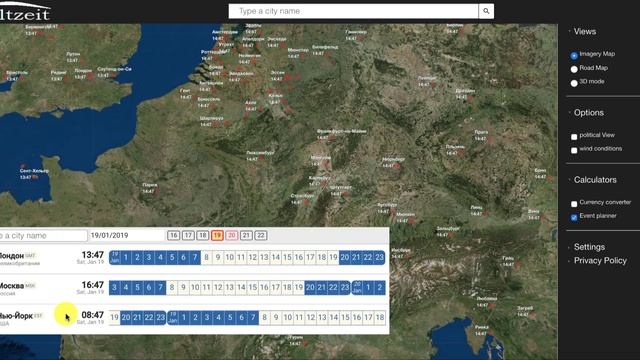Click 20 Jan cell in Moscow row

click(357, 287)
